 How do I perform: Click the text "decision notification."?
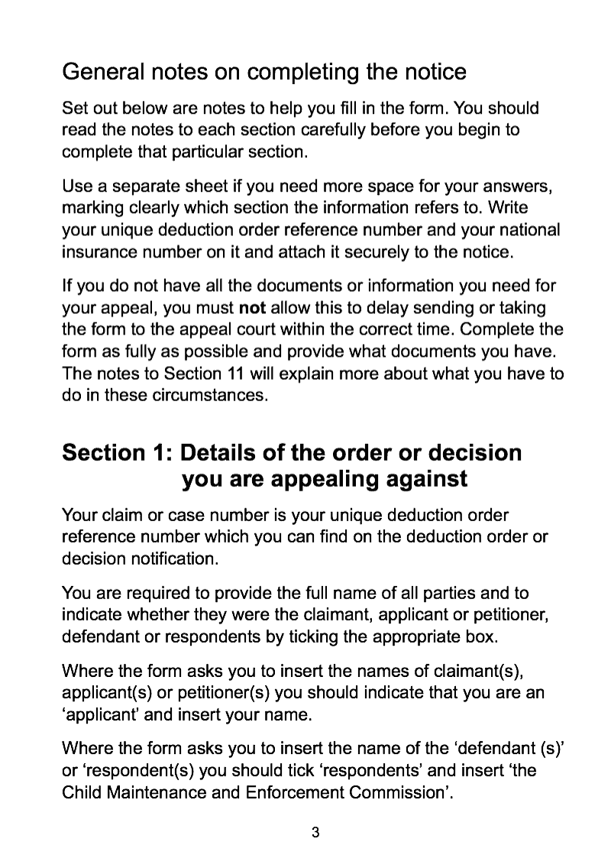coord(141,559)
